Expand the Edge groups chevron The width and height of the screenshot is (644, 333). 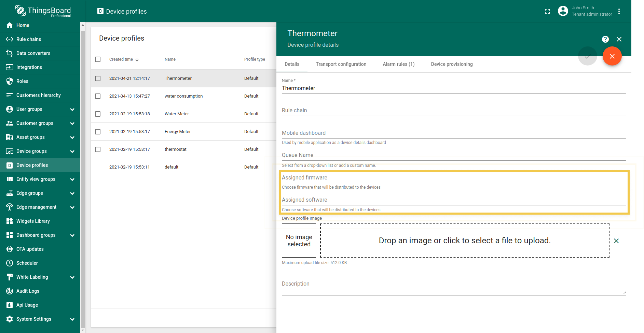click(72, 193)
